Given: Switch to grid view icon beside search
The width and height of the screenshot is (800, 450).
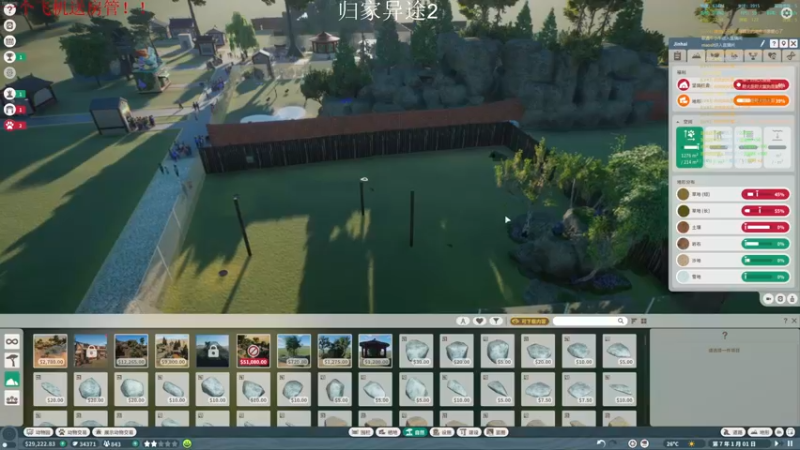Looking at the screenshot, I should click(x=644, y=321).
